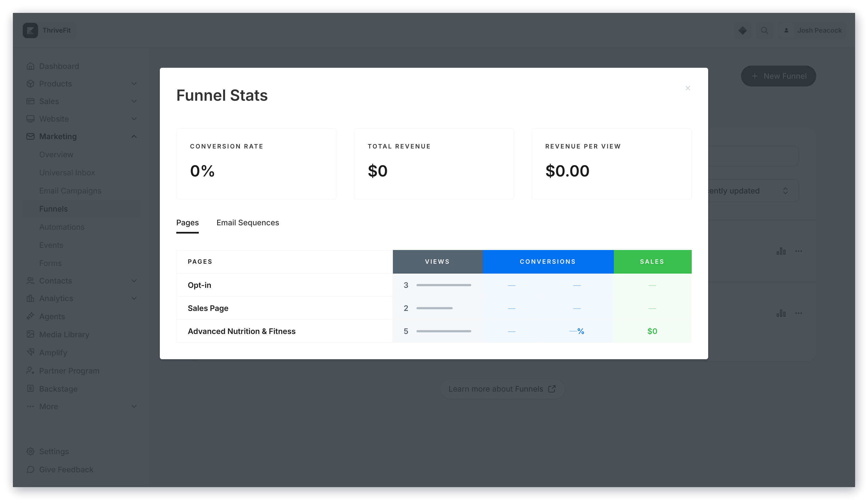This screenshot has height=500, width=868.
Task: Click the diamond icon in top bar
Action: click(742, 30)
